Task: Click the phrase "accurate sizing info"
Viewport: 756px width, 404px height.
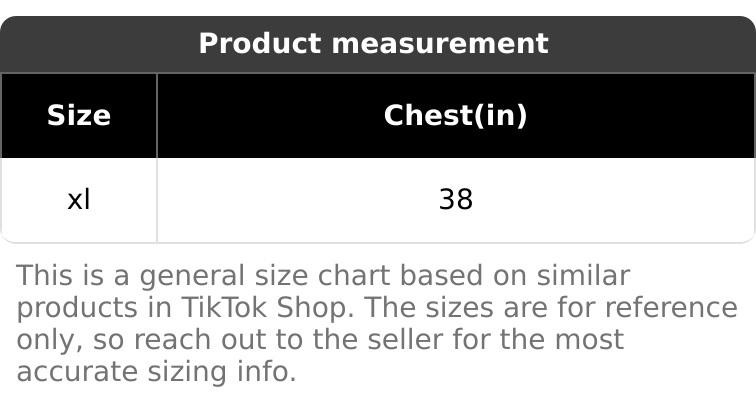Action: point(156,372)
